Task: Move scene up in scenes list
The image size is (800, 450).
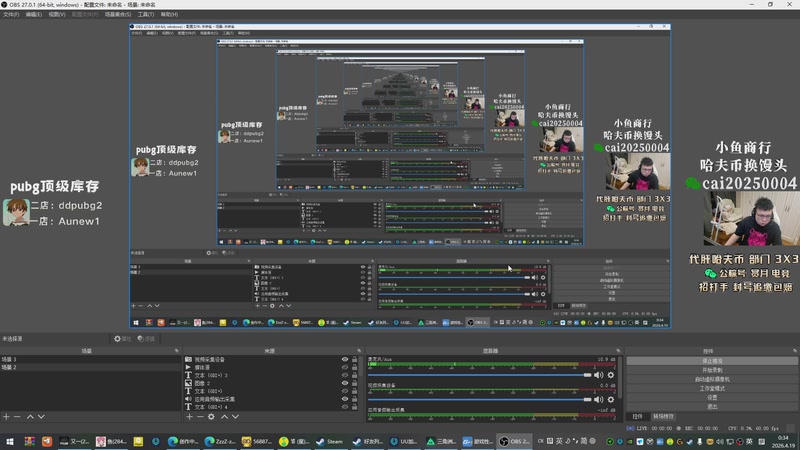Action: [x=30, y=417]
